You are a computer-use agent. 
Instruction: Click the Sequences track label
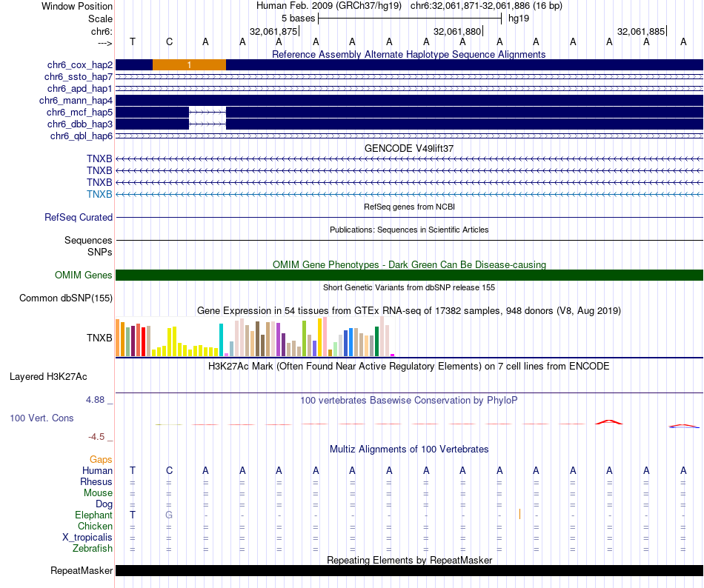pyautogui.click(x=88, y=240)
